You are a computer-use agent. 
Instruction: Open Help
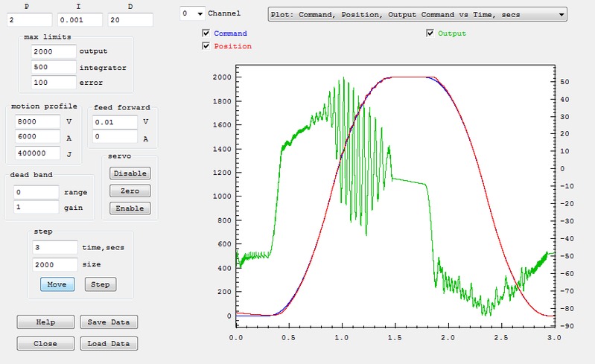coord(45,322)
